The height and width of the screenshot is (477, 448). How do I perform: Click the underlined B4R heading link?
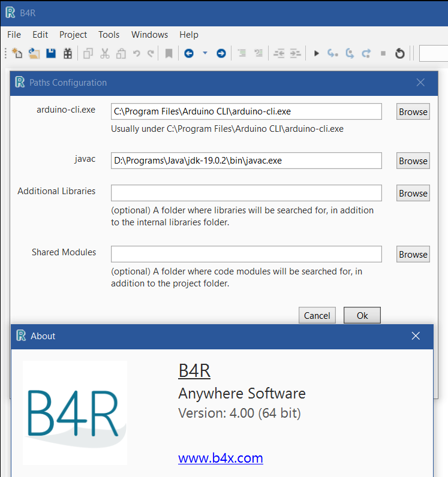point(194,371)
